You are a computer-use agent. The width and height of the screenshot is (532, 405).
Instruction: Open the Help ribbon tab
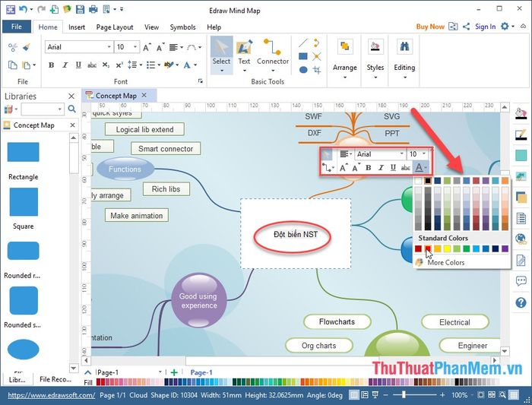click(214, 27)
